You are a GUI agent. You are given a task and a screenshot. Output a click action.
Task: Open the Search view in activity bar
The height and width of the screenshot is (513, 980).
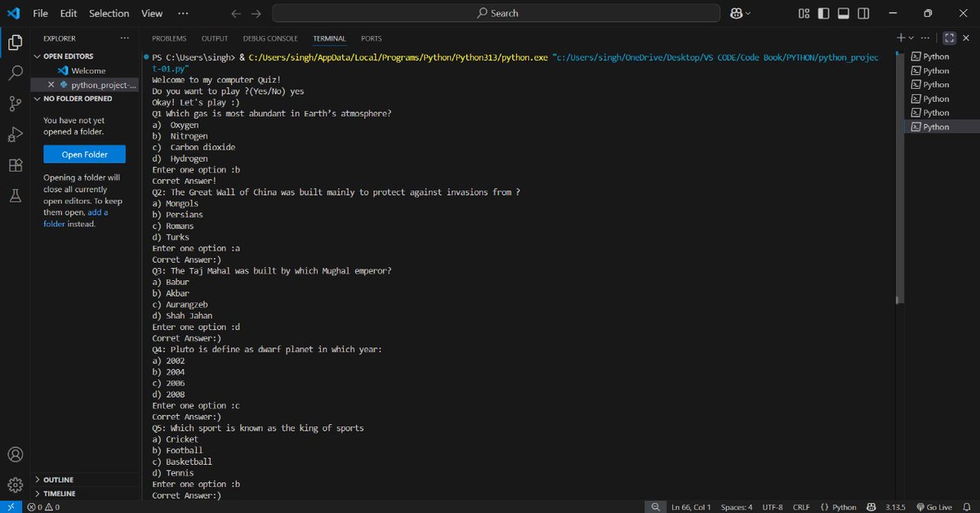pyautogui.click(x=15, y=73)
